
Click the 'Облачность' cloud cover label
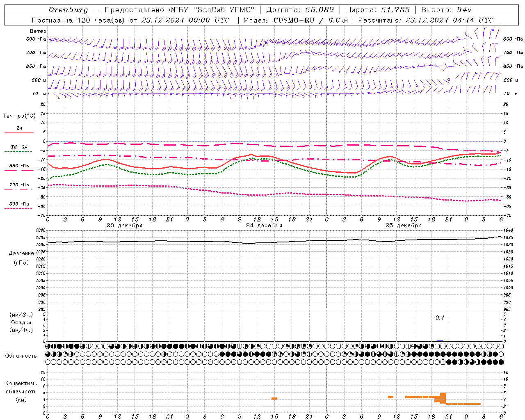pos(21,356)
